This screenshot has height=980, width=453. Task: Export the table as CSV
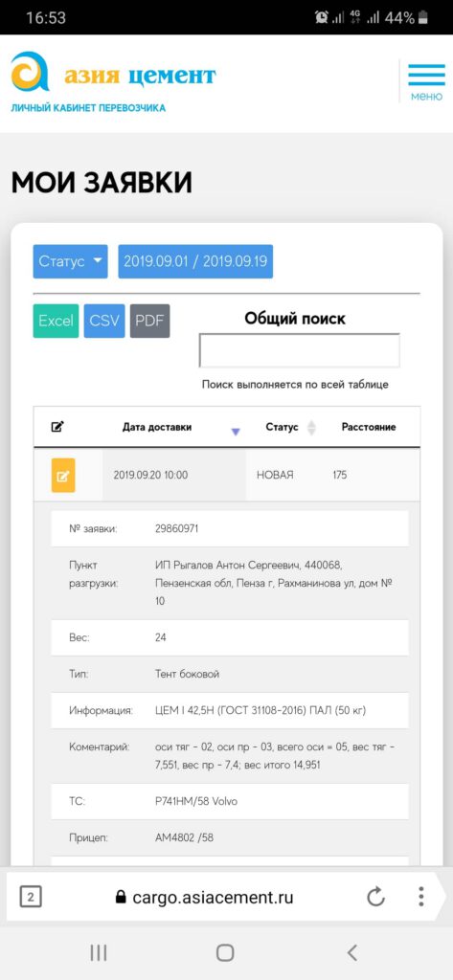104,321
